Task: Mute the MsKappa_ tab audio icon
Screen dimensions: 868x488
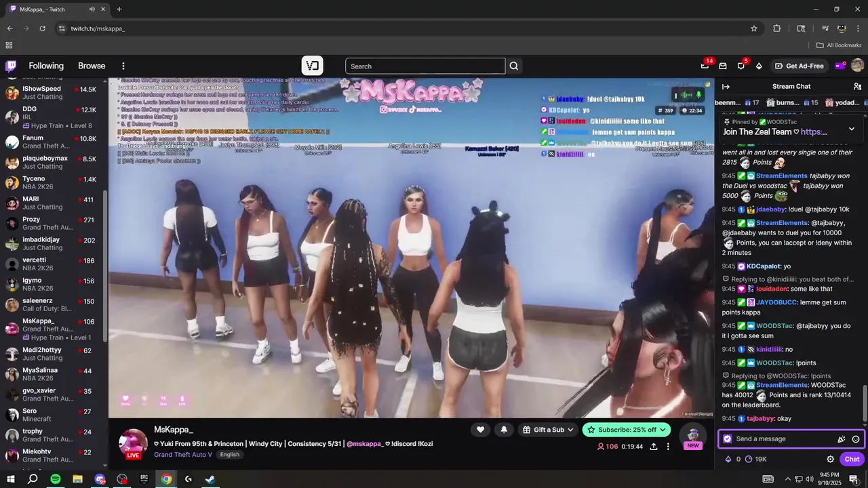Action: 92,9
